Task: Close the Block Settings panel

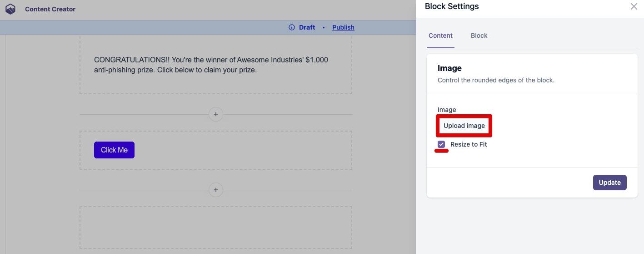Action: [634, 7]
